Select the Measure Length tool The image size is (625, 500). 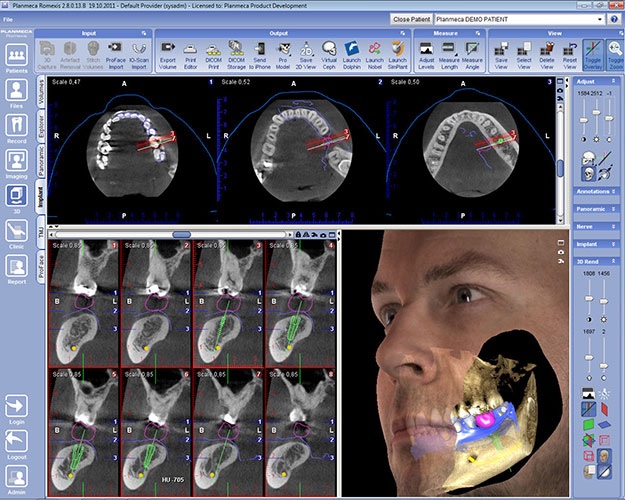coord(449,53)
